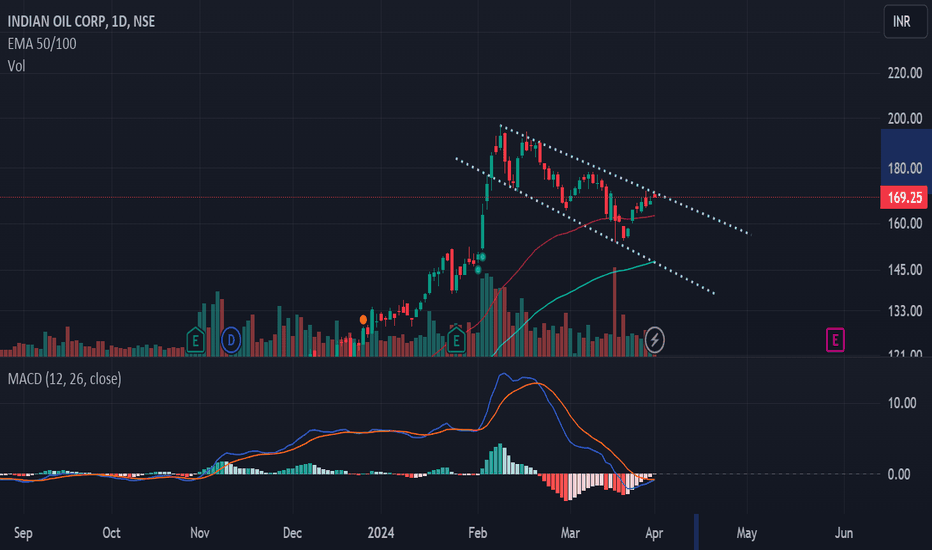Click the 145.00 price axis label
The image size is (932, 550).
pyautogui.click(x=905, y=270)
